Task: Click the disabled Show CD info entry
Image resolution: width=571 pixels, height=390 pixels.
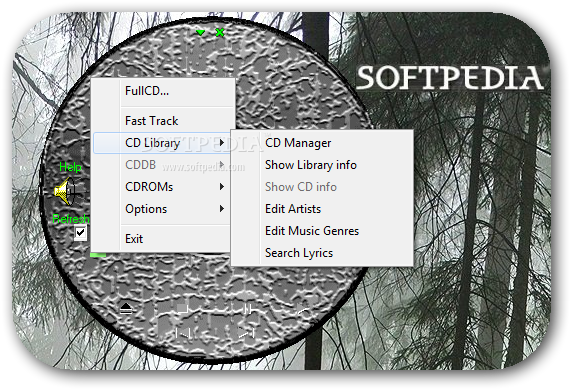Action: click(322, 187)
